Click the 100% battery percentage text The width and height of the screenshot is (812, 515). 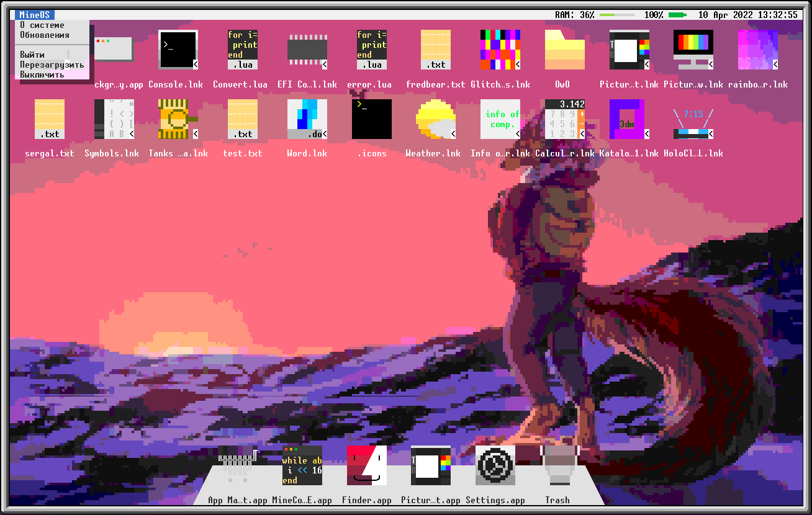click(x=654, y=15)
